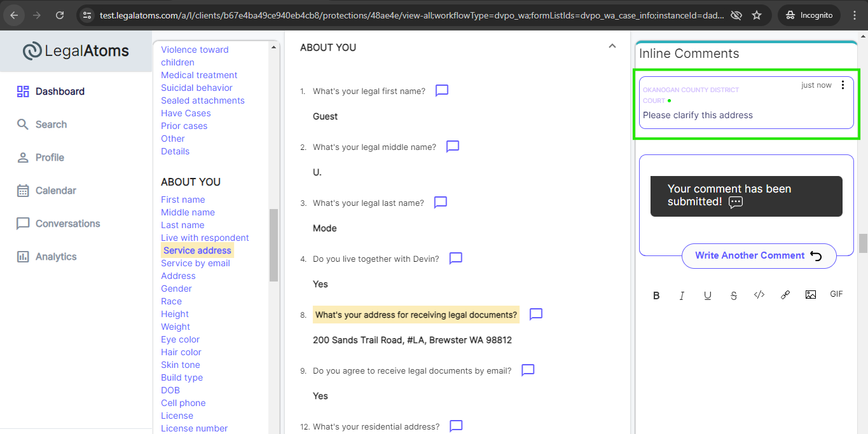Click the third-party cookies eye icon
Image resolution: width=868 pixels, height=434 pixels.
pyautogui.click(x=736, y=15)
